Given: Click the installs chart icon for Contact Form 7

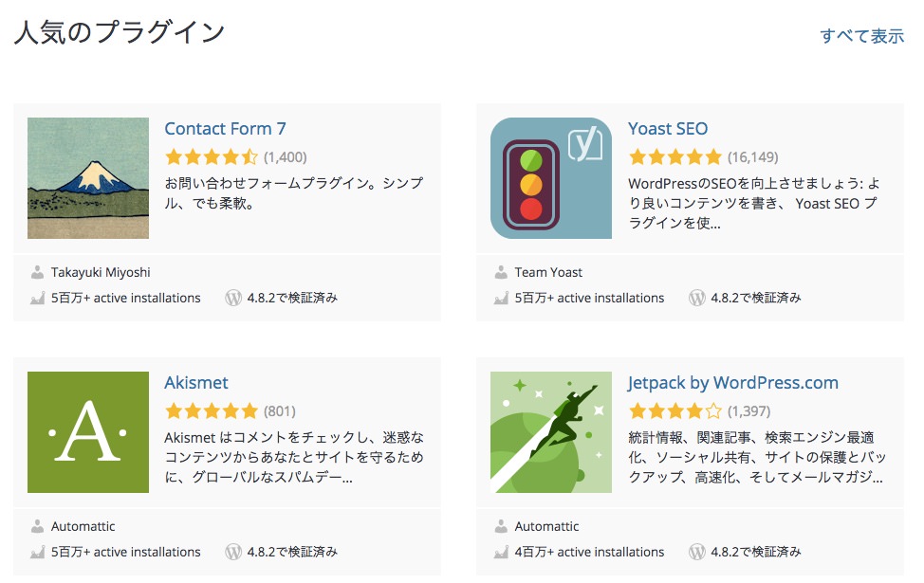Looking at the screenshot, I should (x=37, y=298).
